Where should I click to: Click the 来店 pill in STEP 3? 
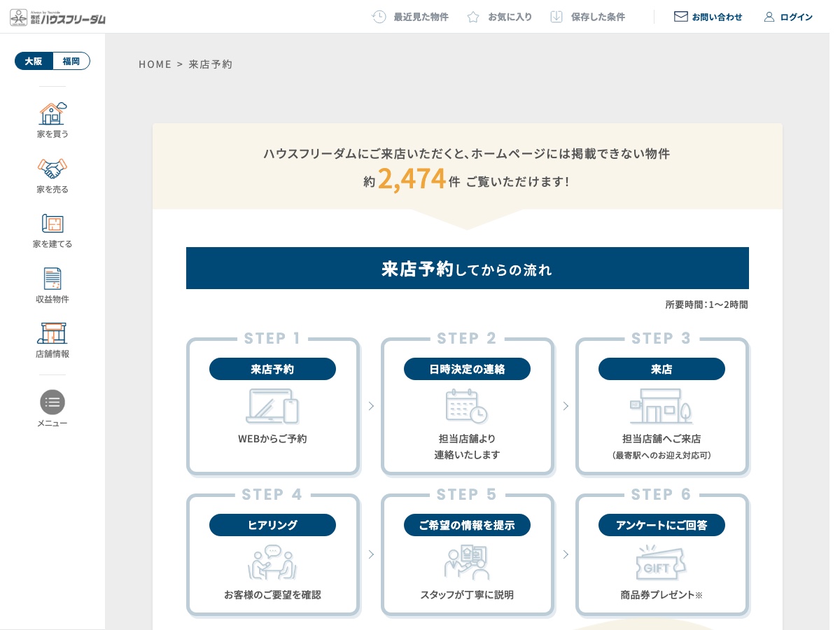(x=661, y=369)
